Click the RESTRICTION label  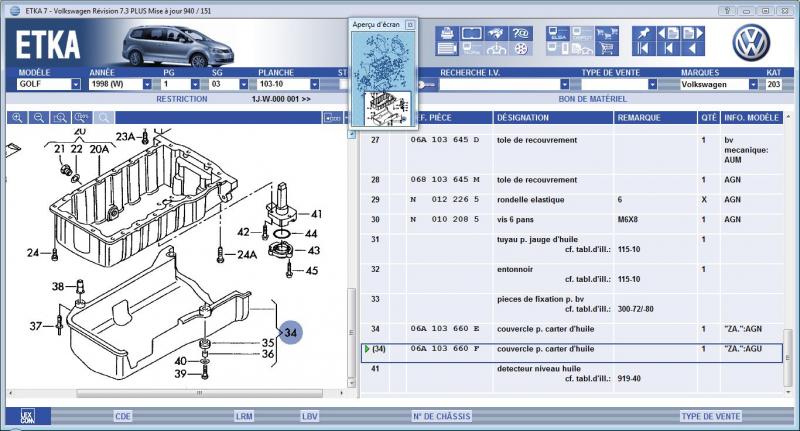pyautogui.click(x=182, y=99)
